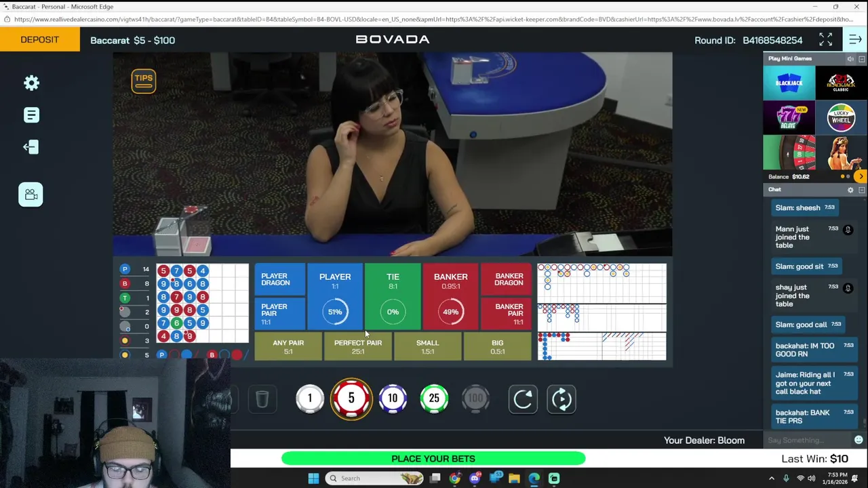
Task: Select the greyed 100 chip
Action: pyautogui.click(x=475, y=399)
